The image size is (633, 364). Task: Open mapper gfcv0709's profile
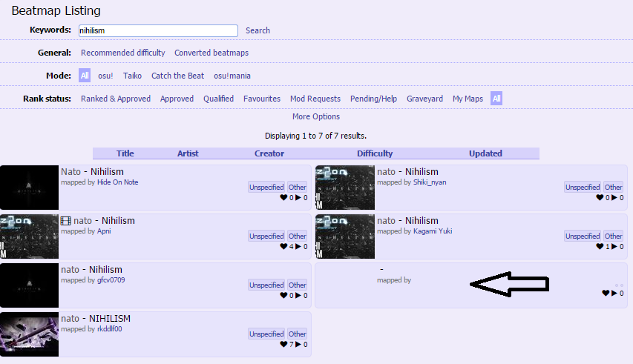point(111,280)
